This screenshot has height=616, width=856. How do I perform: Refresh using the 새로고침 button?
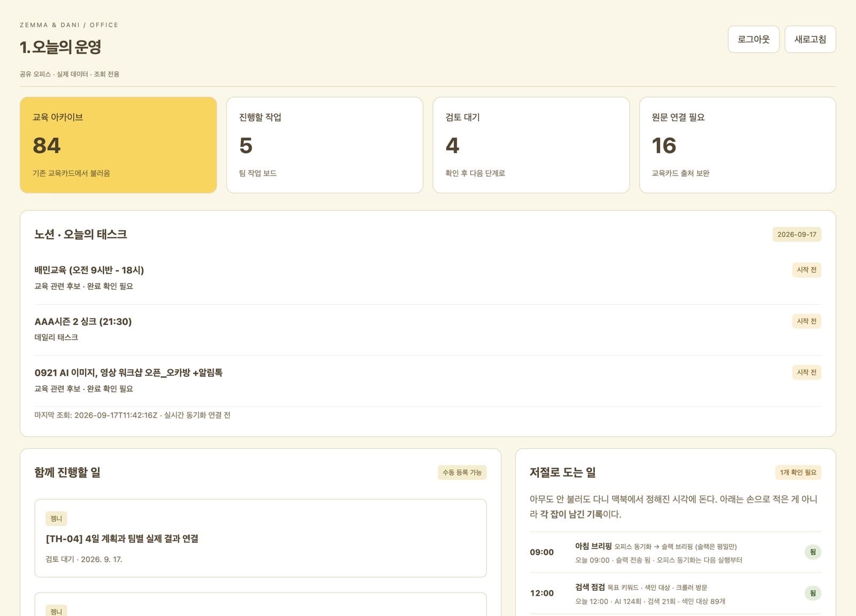tap(810, 39)
